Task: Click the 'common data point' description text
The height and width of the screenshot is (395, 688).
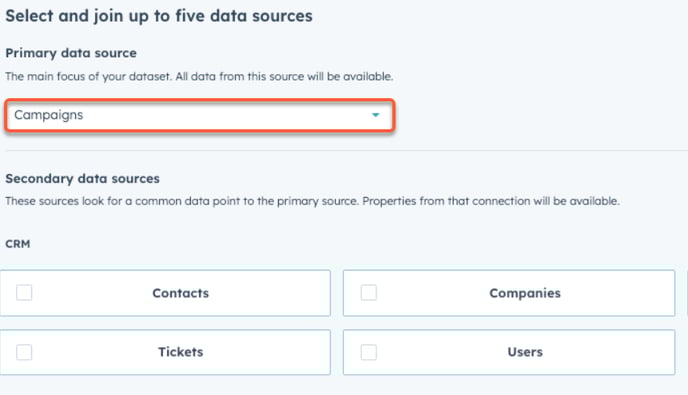Action: 312,201
